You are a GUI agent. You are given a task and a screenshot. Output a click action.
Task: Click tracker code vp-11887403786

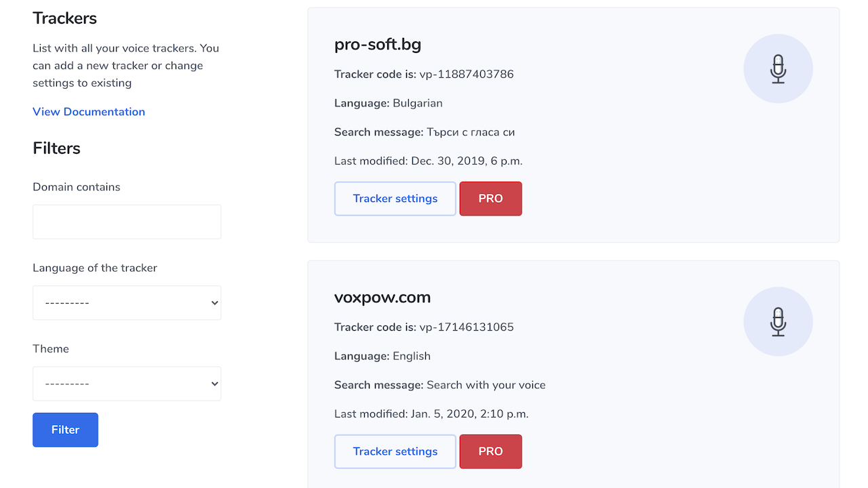click(x=467, y=75)
